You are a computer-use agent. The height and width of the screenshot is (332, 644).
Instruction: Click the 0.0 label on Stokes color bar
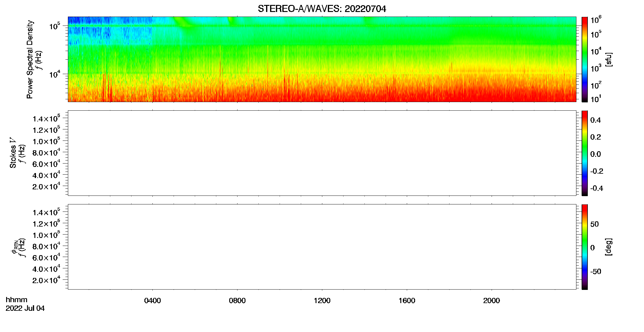point(595,154)
